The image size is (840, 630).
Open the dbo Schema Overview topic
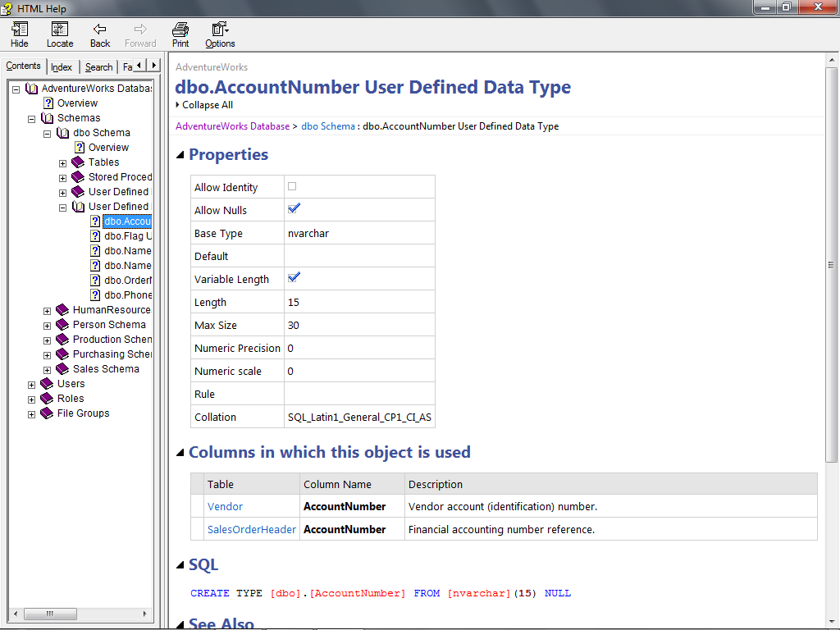click(x=109, y=148)
